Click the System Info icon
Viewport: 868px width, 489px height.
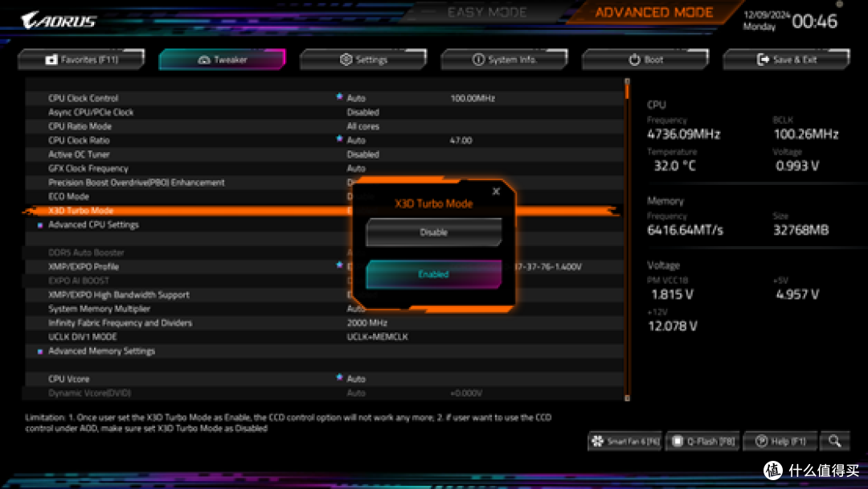[x=478, y=60]
